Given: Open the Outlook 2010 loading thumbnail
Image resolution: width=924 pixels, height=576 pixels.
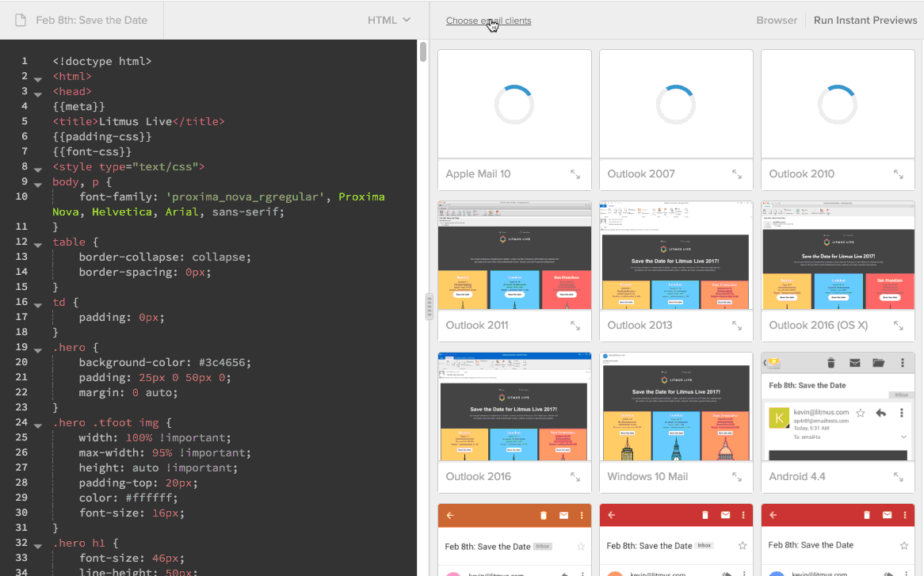Looking at the screenshot, I should 838,105.
